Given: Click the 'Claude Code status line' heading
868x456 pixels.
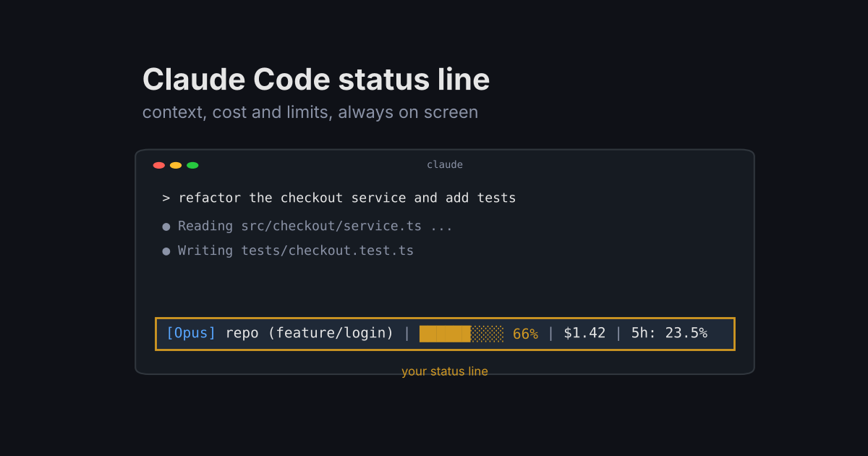Looking at the screenshot, I should (x=316, y=80).
